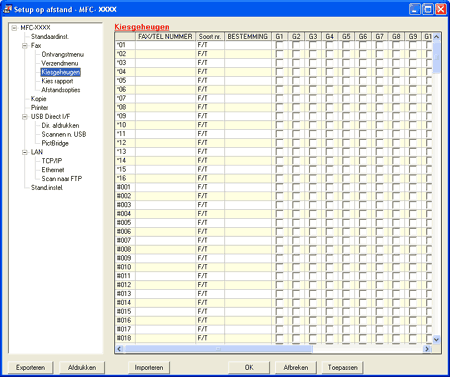Image resolution: width=450 pixels, height=377 pixels.
Task: Collapse the Fax tree node
Action: pyautogui.click(x=25, y=46)
